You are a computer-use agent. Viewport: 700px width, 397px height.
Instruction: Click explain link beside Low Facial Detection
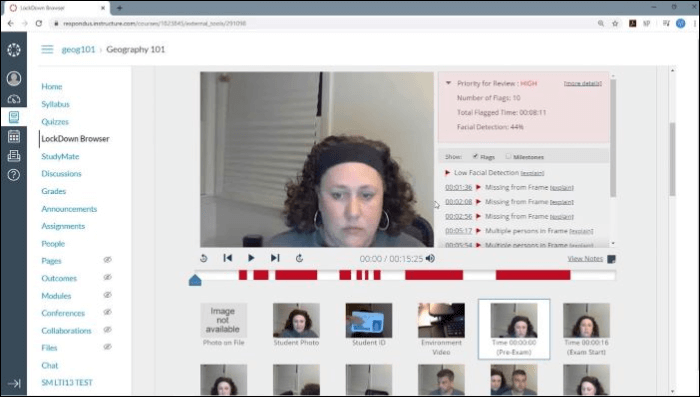pyautogui.click(x=532, y=173)
